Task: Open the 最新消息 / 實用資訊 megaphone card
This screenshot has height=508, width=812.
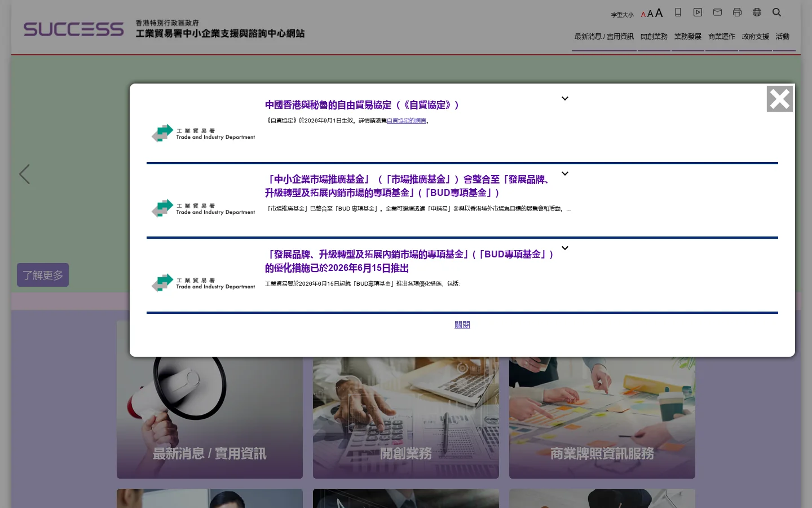Action: [x=210, y=400]
